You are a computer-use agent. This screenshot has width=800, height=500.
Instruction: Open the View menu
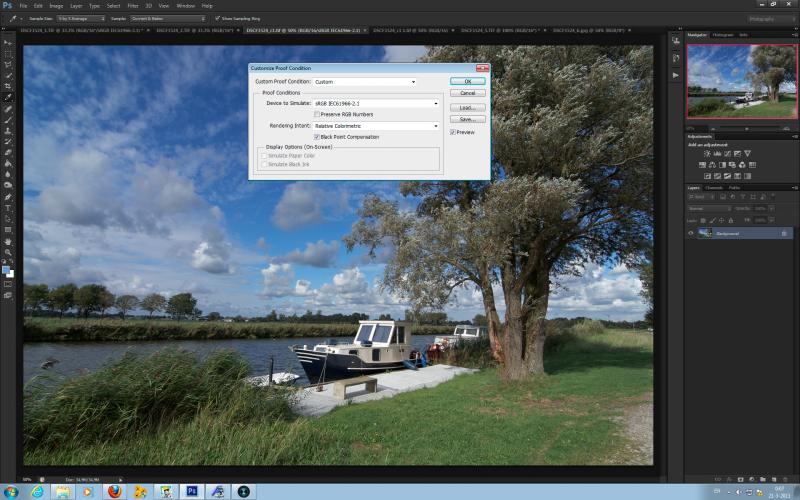164,6
